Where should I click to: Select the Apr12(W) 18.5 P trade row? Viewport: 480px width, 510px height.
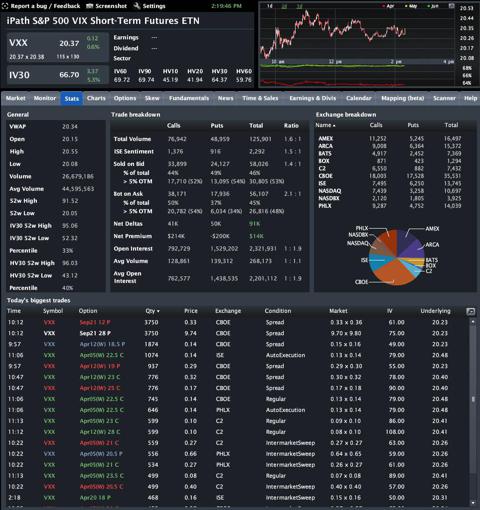tap(237, 344)
